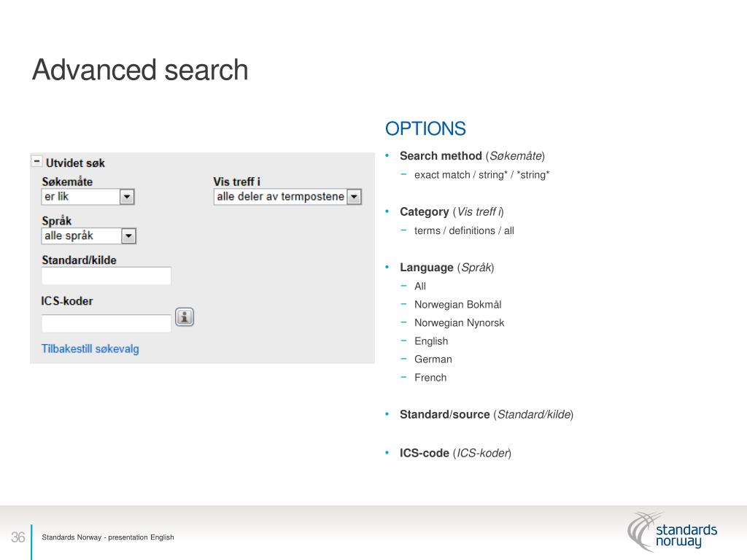
Task: Select the 'er lik' Søkemåte combo box
Action: click(x=88, y=197)
